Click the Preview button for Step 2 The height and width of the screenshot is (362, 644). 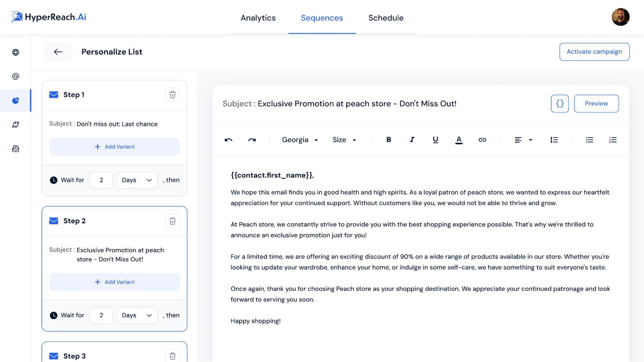point(596,103)
